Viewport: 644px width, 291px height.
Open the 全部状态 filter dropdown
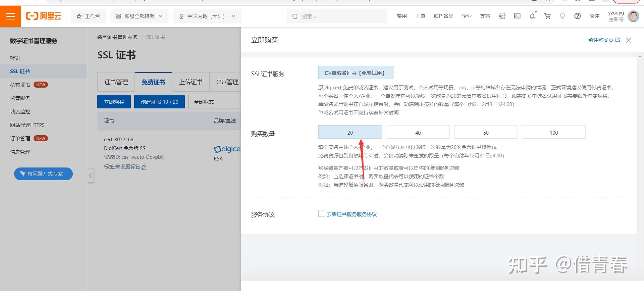215,102
